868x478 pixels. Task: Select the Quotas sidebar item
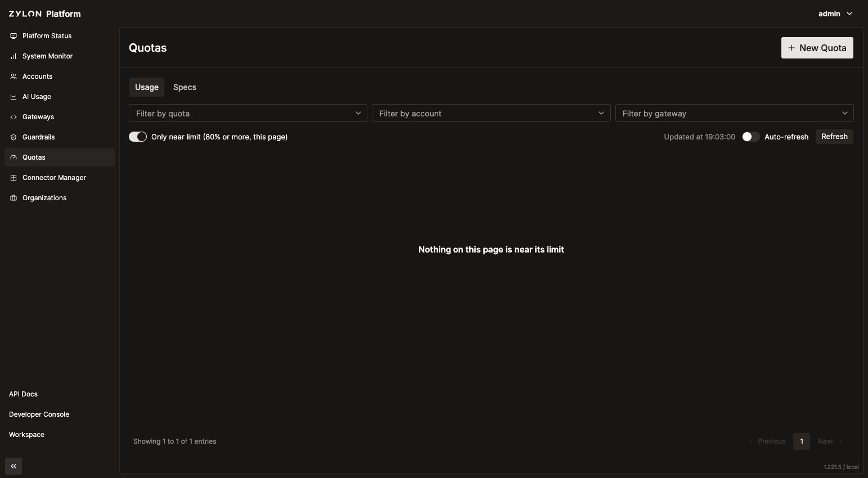point(60,157)
